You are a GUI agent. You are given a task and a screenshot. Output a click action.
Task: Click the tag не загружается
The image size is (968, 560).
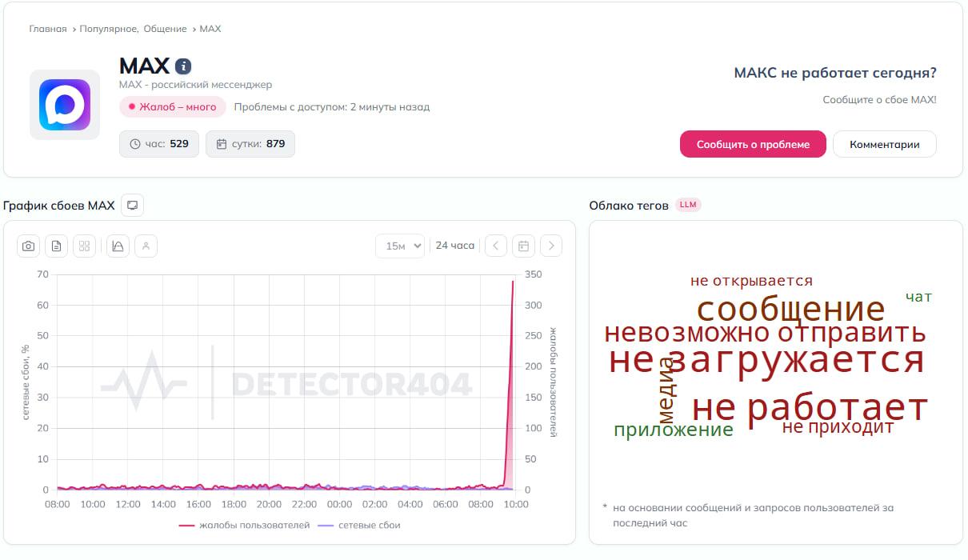[766, 358]
